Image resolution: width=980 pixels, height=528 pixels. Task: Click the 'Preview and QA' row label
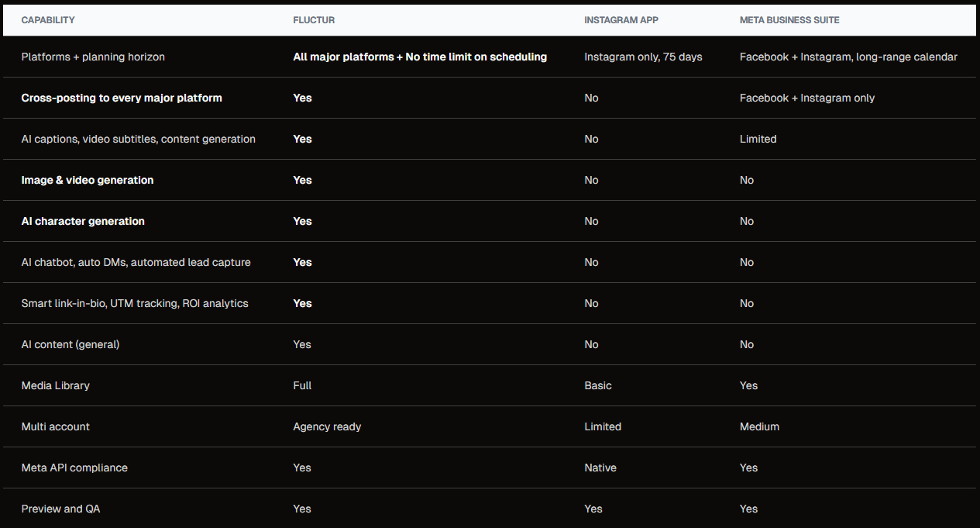coord(60,509)
